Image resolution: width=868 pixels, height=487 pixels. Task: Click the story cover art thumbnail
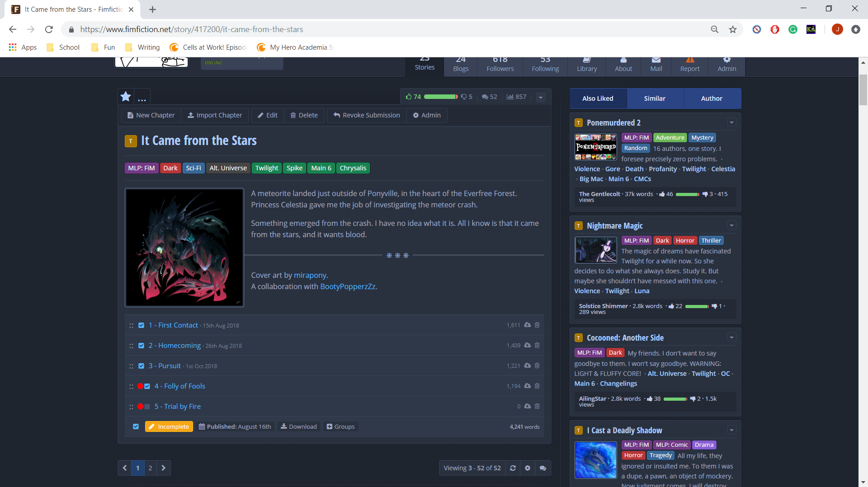coord(184,248)
